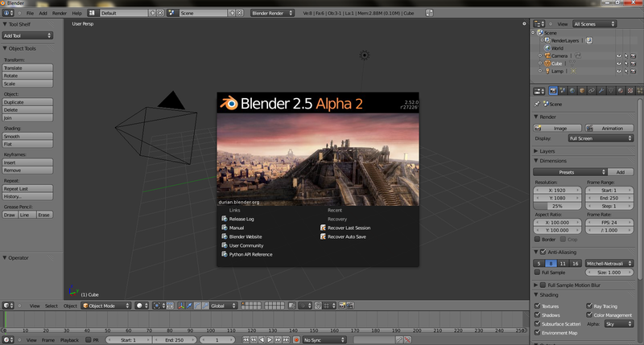644x345 pixels.
Task: Open the Mitchell-Netravali filter dropdown
Action: coord(609,263)
